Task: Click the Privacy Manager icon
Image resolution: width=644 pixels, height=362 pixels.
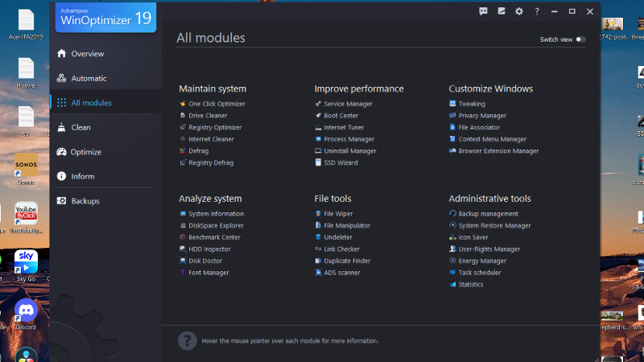Action: tap(452, 116)
